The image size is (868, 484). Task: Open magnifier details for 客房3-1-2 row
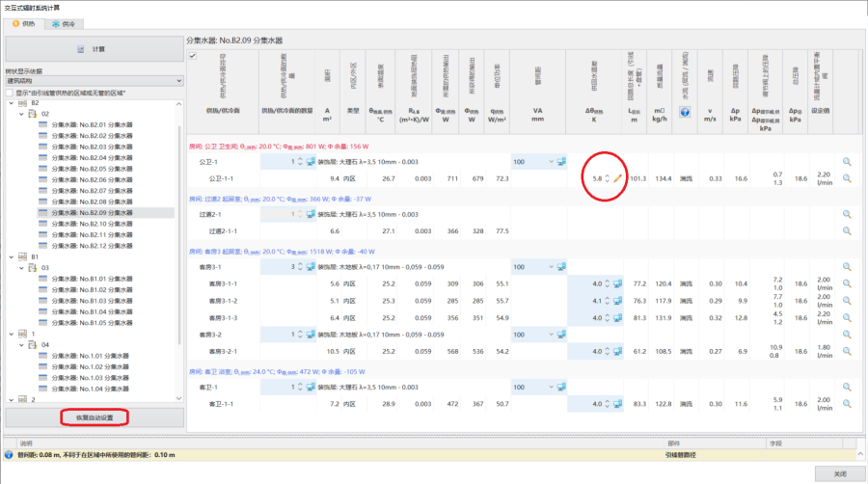point(847,301)
